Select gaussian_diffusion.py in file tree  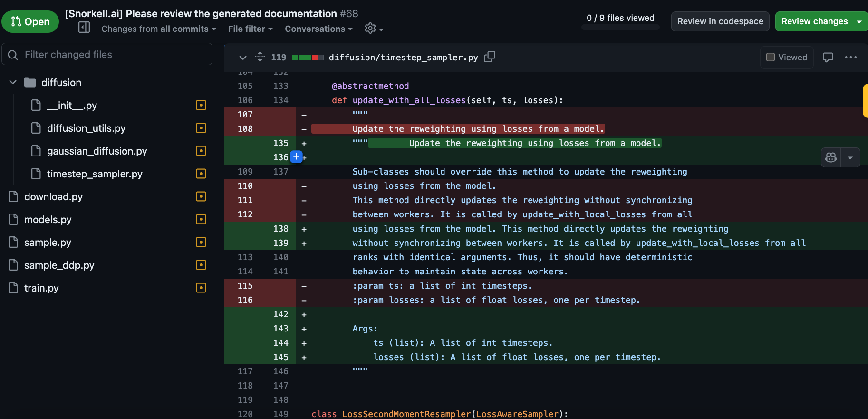coord(97,151)
